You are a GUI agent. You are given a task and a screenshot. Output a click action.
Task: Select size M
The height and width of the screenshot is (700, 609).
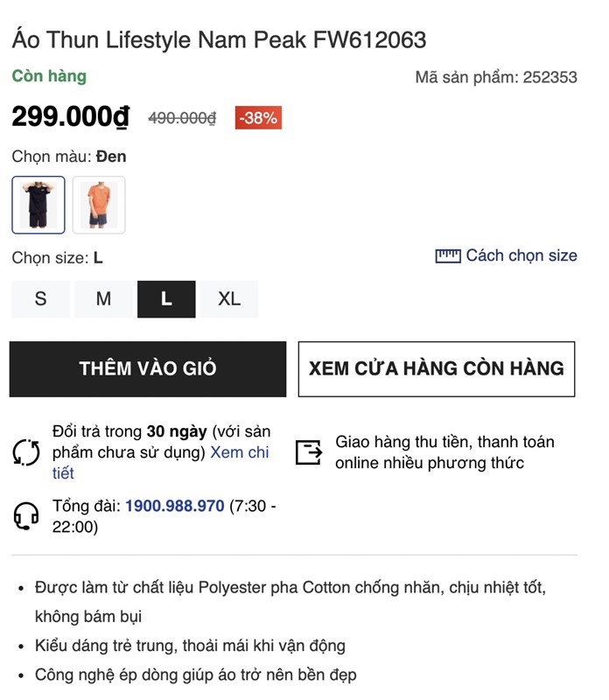tap(102, 298)
